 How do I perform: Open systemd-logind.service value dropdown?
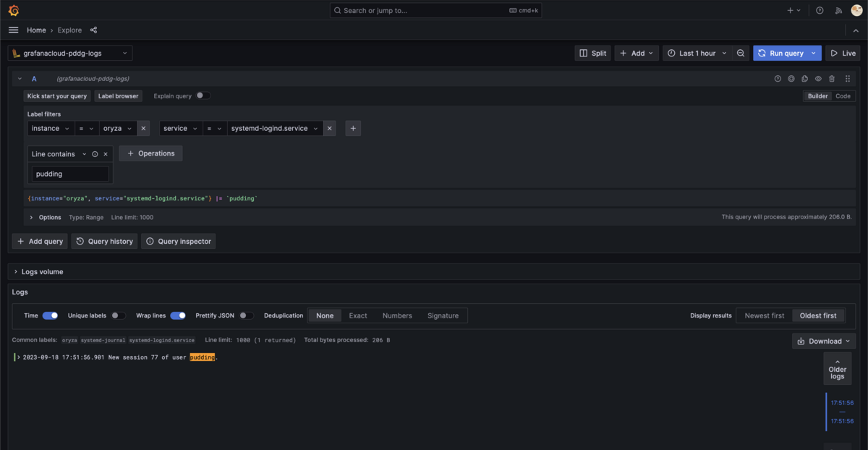tap(276, 128)
